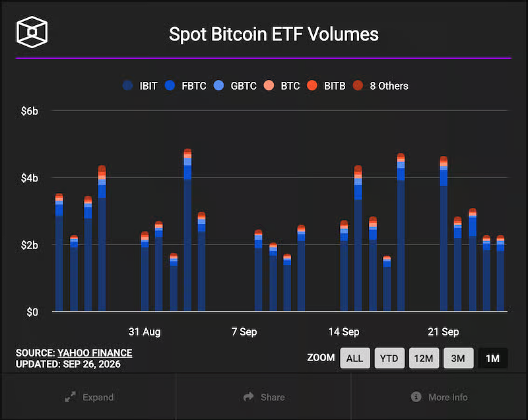The width and height of the screenshot is (528, 420).
Task: Set zoom range to ALL
Action: click(355, 358)
